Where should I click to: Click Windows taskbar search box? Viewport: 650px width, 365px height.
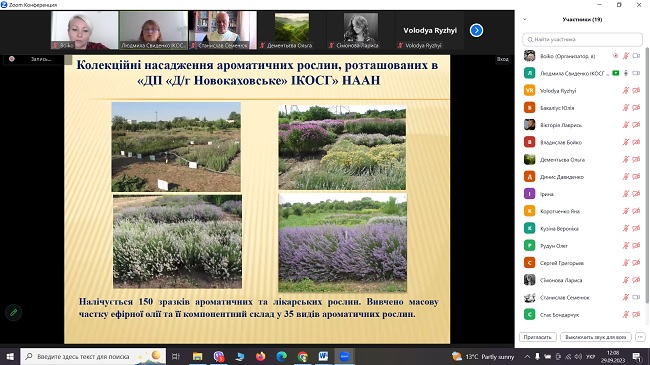93,356
